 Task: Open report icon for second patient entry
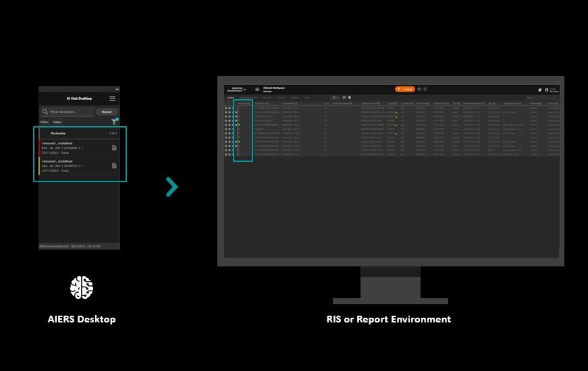114,166
